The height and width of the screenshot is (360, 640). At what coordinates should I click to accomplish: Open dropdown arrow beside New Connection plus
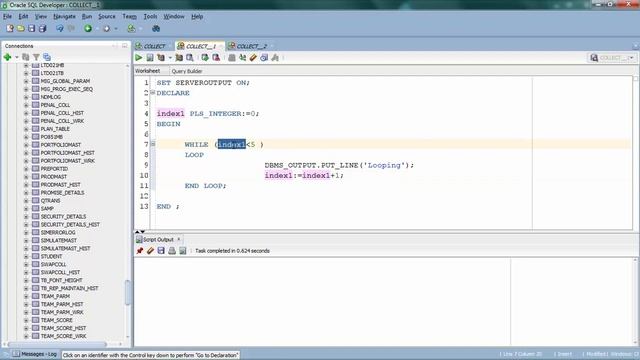tap(17, 58)
